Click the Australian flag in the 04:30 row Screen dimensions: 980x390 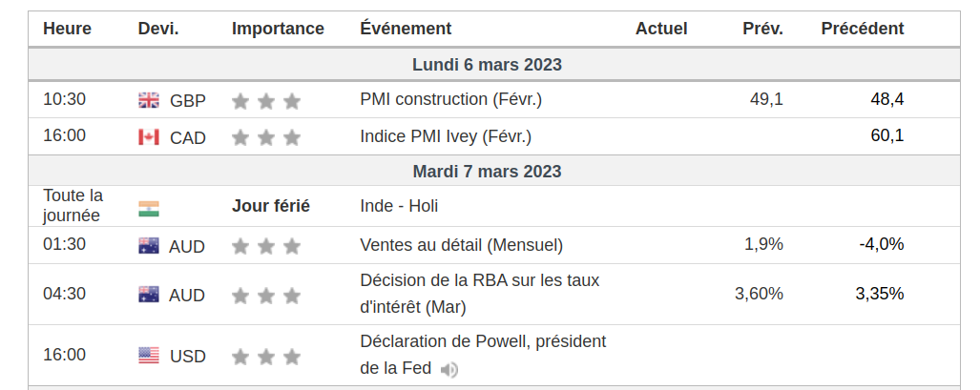(x=149, y=295)
